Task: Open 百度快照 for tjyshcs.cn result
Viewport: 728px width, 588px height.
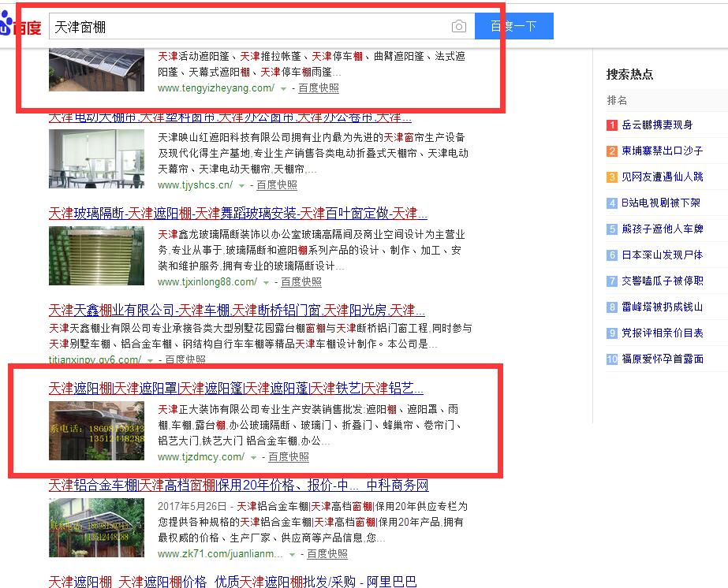Action: point(277,185)
